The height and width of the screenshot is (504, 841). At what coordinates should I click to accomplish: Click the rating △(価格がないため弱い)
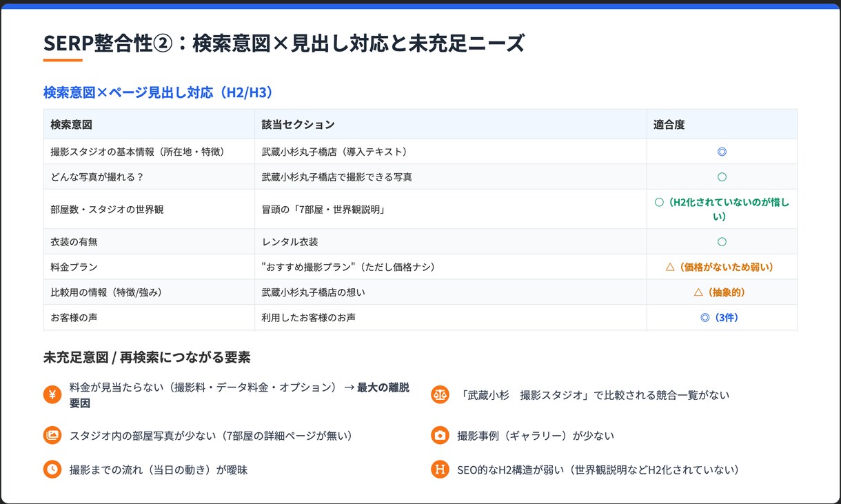tap(722, 267)
